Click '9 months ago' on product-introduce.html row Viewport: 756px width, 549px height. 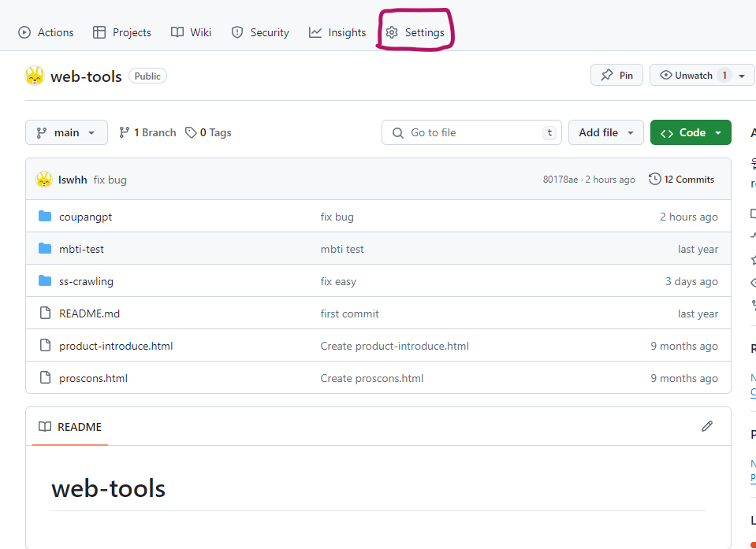coord(684,346)
